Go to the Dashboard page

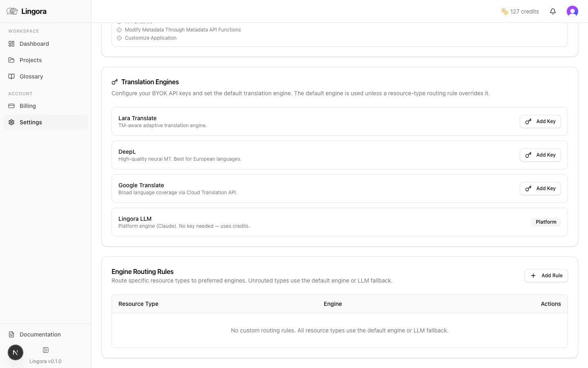[34, 44]
